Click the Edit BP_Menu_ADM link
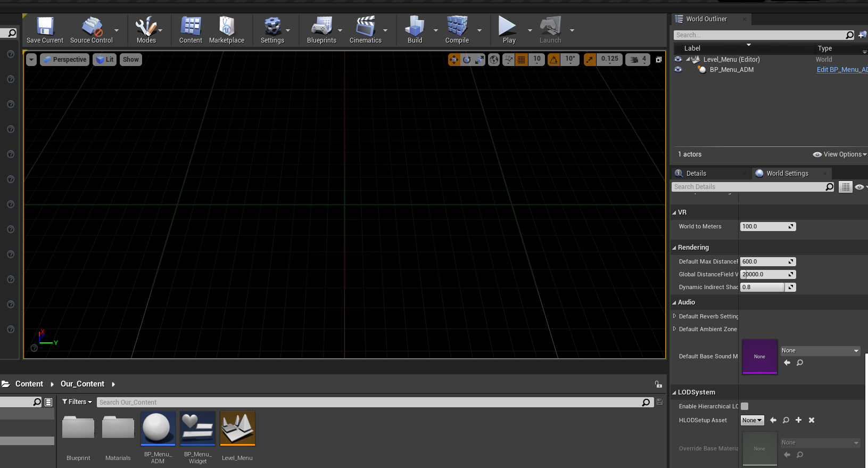 (x=842, y=70)
